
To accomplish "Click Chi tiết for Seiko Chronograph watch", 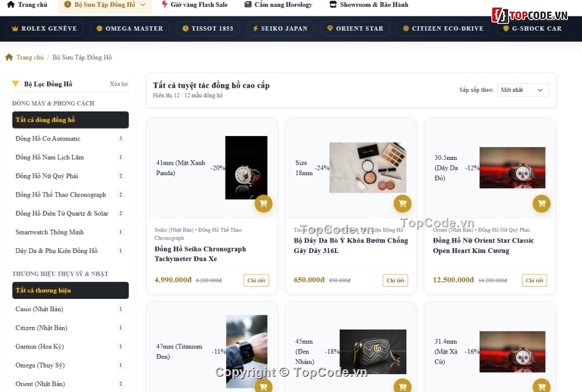I will pyautogui.click(x=256, y=281).
